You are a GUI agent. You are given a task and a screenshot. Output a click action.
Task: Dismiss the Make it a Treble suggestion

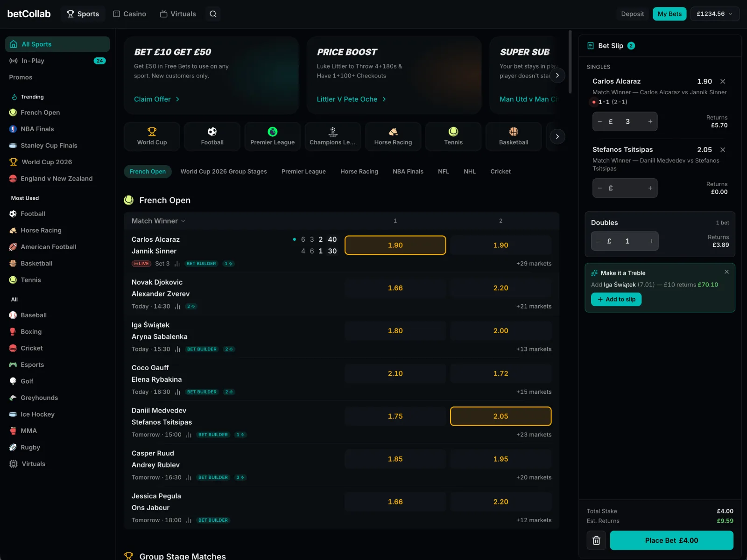726,272
